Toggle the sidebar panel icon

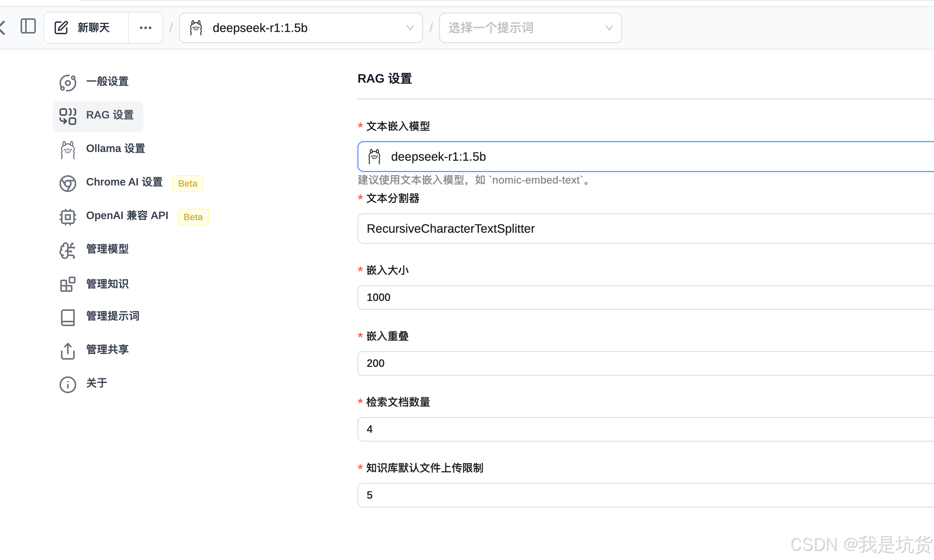28,27
